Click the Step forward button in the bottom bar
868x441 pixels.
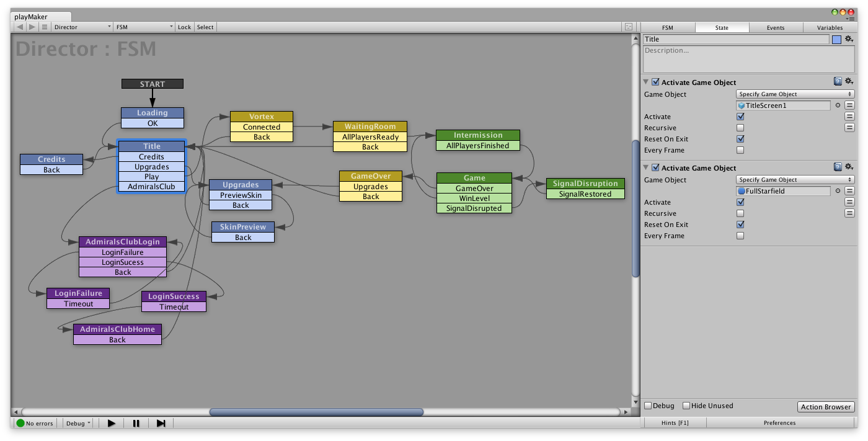(x=161, y=423)
